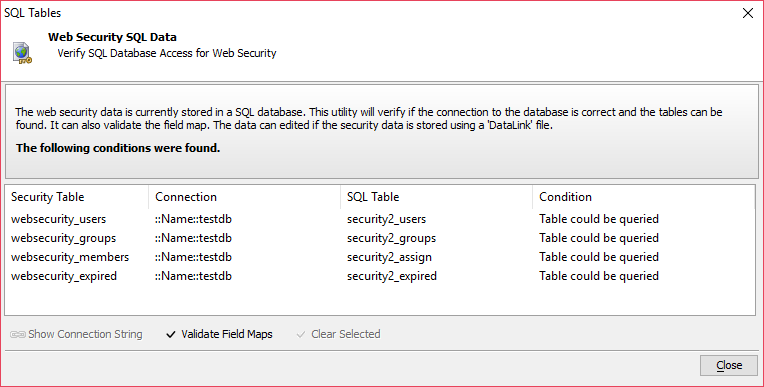764x387 pixels.
Task: Click the security2_expired SQL table cell
Action: pos(392,276)
